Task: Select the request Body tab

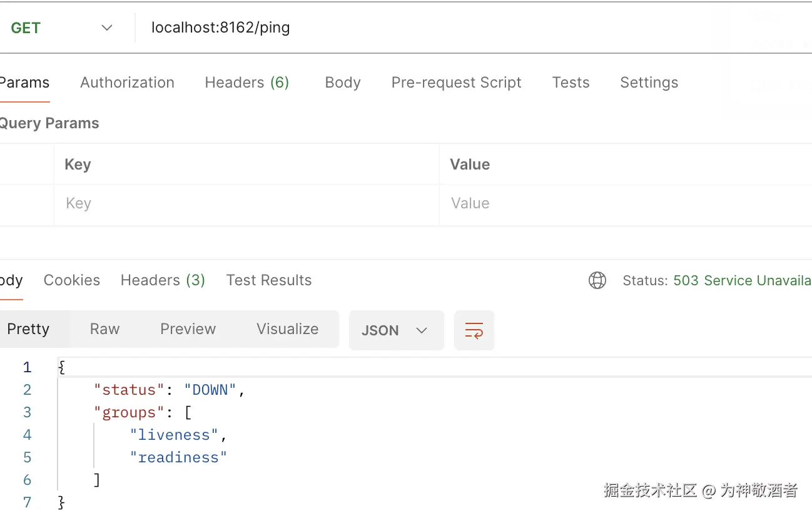Action: coord(343,83)
